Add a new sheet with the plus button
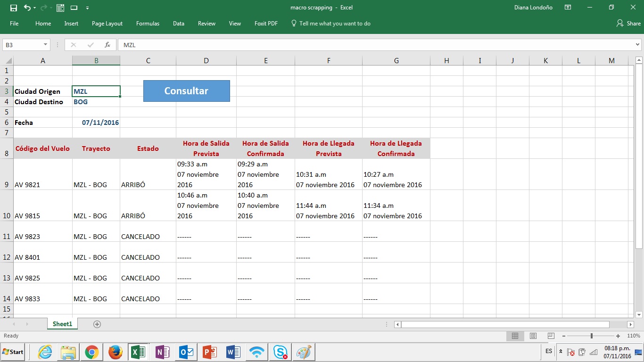This screenshot has width=644, height=362. 97,324
